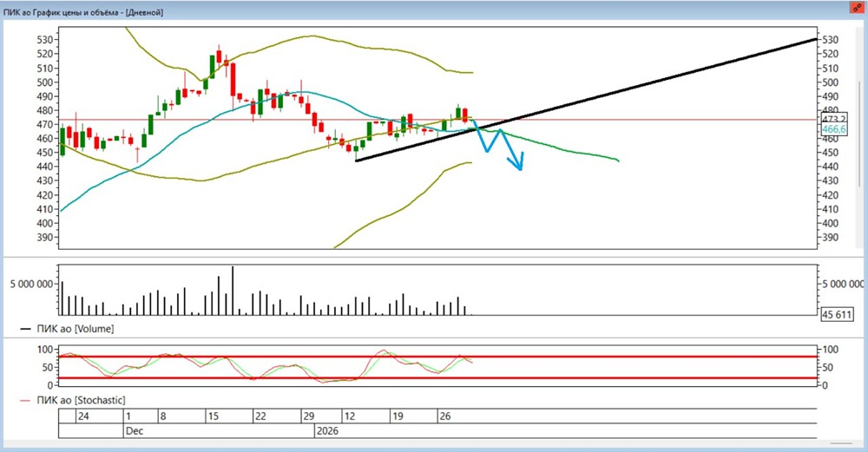868x452 pixels.
Task: Click date label 26 on time axis
Action: pos(445,416)
